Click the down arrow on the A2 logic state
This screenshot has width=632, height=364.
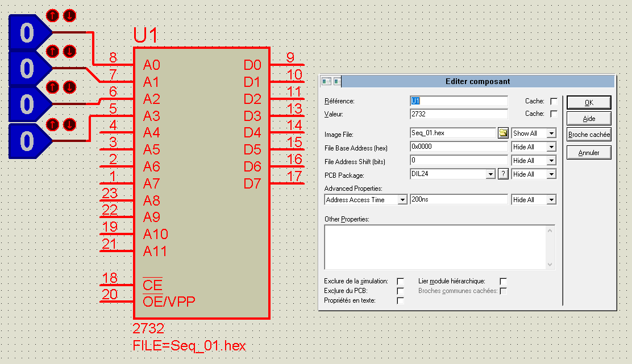pos(69,87)
